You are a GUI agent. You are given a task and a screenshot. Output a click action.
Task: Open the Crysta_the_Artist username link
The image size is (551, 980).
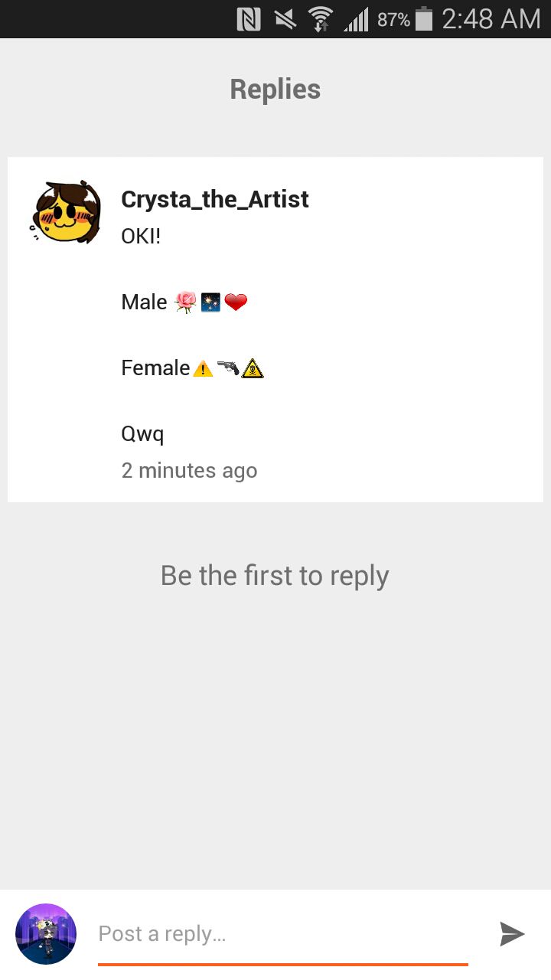pyautogui.click(x=215, y=199)
